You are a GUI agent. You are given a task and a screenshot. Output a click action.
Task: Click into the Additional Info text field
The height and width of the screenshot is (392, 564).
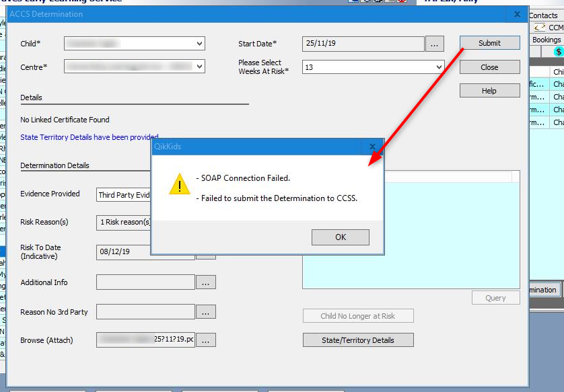tap(145, 282)
